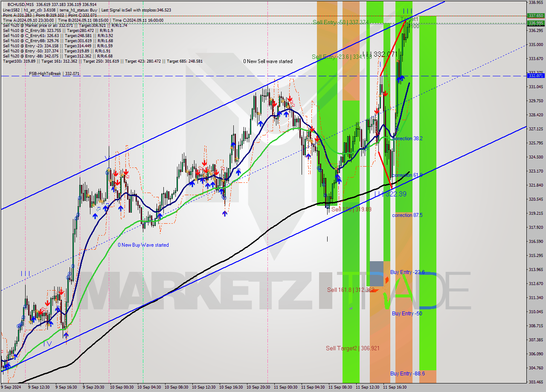Click the 303.465 price axis value
Screen dimensions: 546x392
coord(536,382)
